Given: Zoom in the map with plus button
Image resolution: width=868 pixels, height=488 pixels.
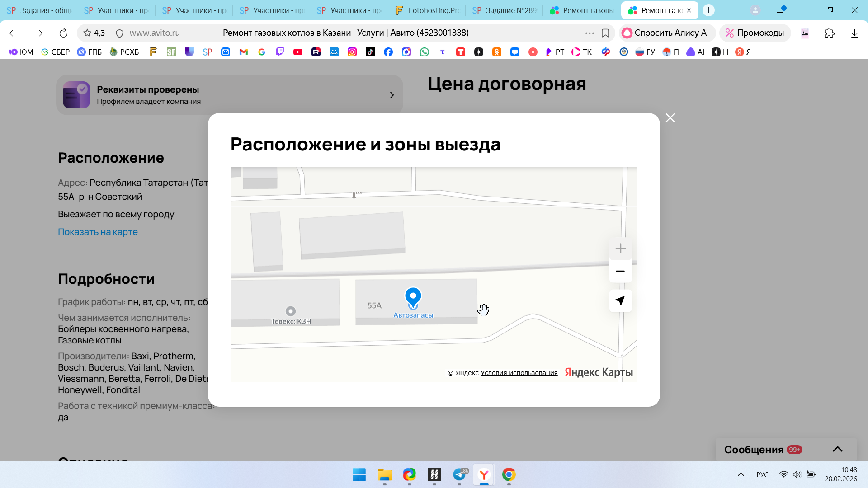Looking at the screenshot, I should coord(620,249).
